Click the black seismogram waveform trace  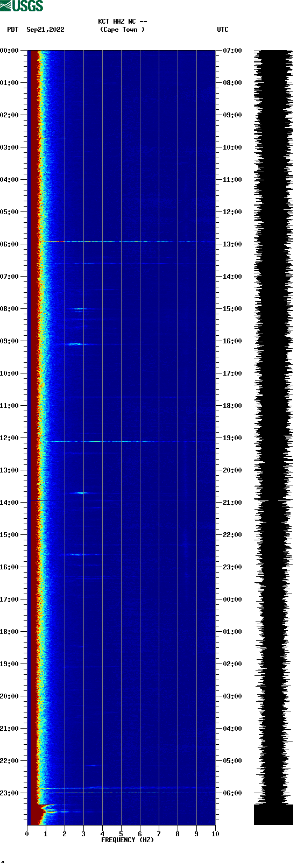[x=273, y=437]
